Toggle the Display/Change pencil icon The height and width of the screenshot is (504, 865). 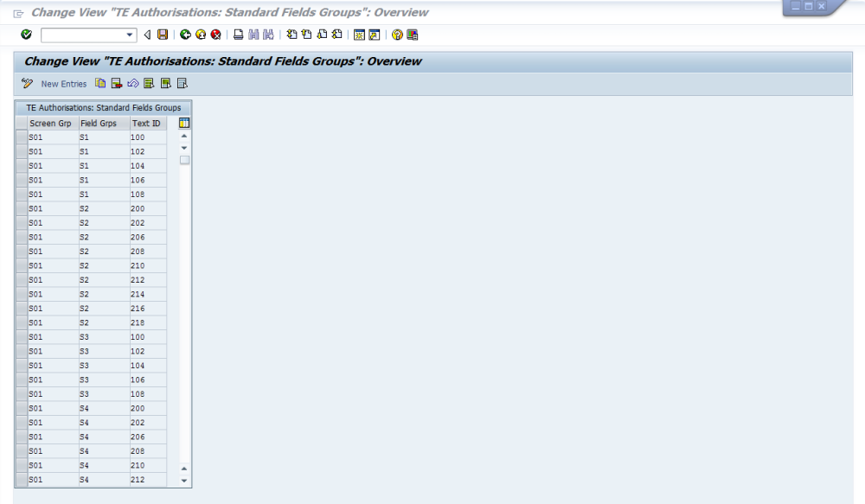tap(27, 83)
